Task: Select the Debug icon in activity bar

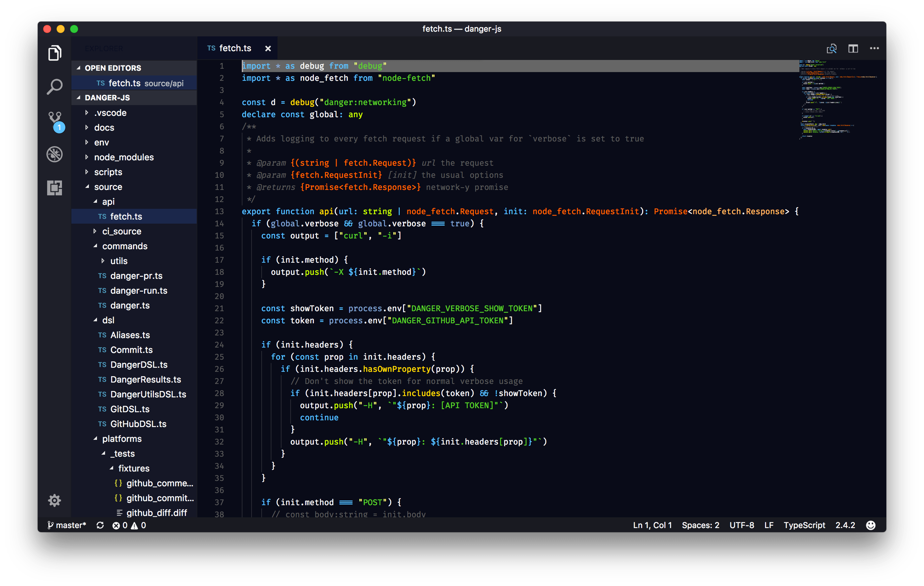Action: pyautogui.click(x=55, y=154)
